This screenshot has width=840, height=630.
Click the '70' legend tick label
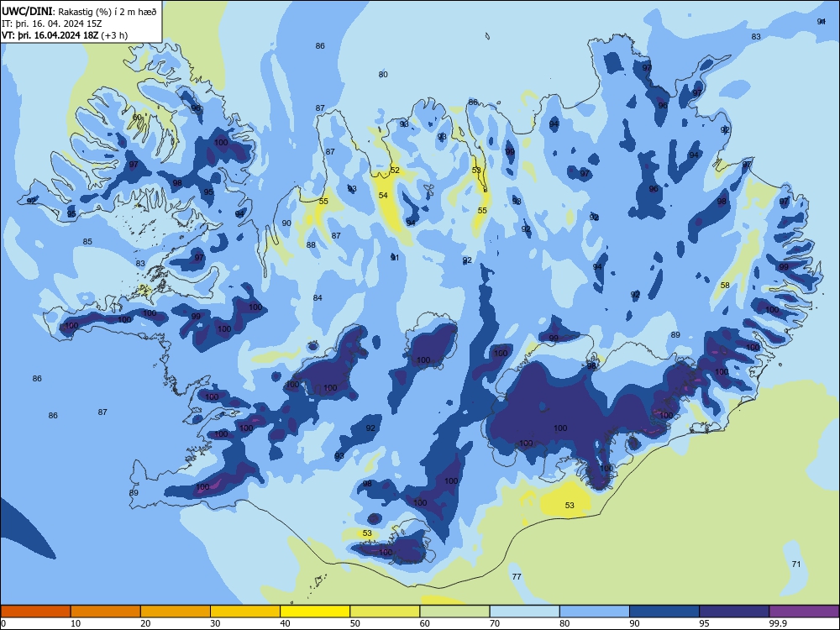pyautogui.click(x=495, y=623)
